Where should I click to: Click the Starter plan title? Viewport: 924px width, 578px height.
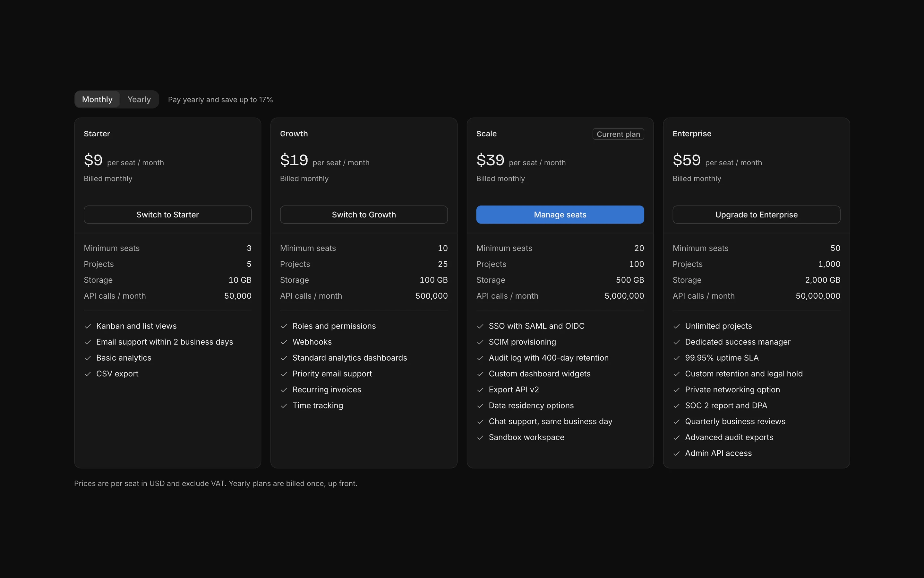click(x=97, y=134)
